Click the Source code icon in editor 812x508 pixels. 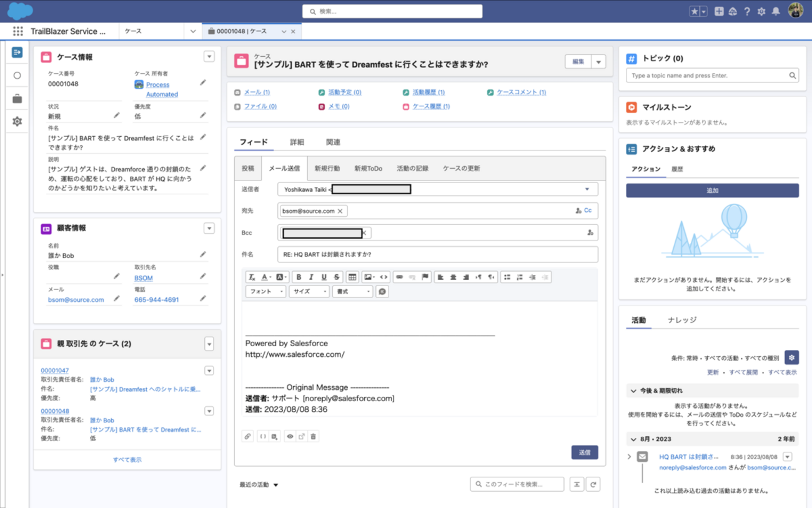[x=384, y=277]
